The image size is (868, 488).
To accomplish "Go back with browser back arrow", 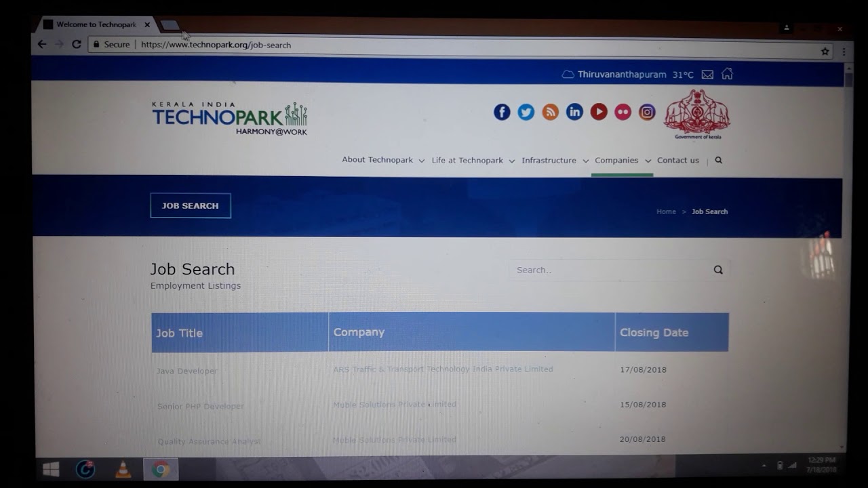I will coord(42,44).
